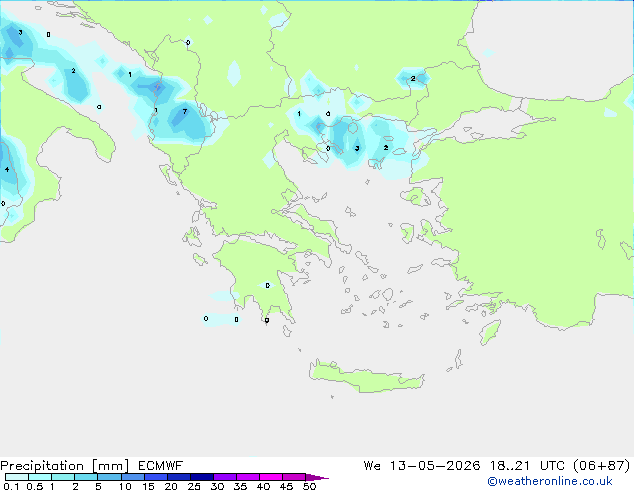This screenshot has height=490, width=634.
Task: Click the 35–40 mm violet legend swatch
Action: pyautogui.click(x=247, y=477)
